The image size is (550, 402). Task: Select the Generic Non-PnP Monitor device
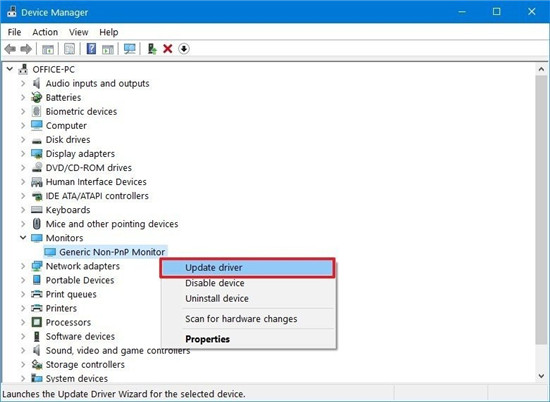coord(112,252)
